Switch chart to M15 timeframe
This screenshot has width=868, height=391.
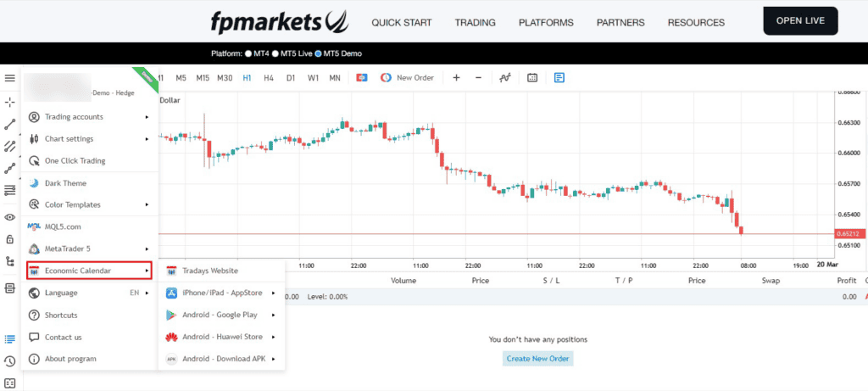203,78
